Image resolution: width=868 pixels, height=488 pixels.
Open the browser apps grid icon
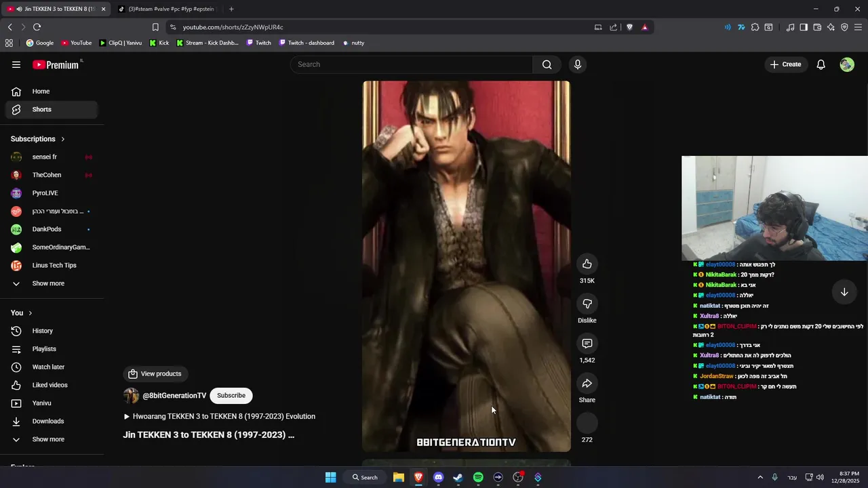9,43
